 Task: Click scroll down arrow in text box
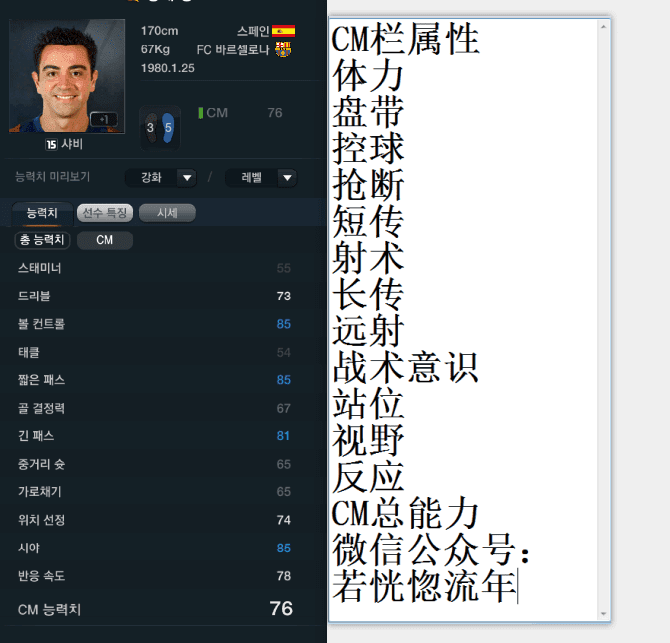click(x=603, y=614)
